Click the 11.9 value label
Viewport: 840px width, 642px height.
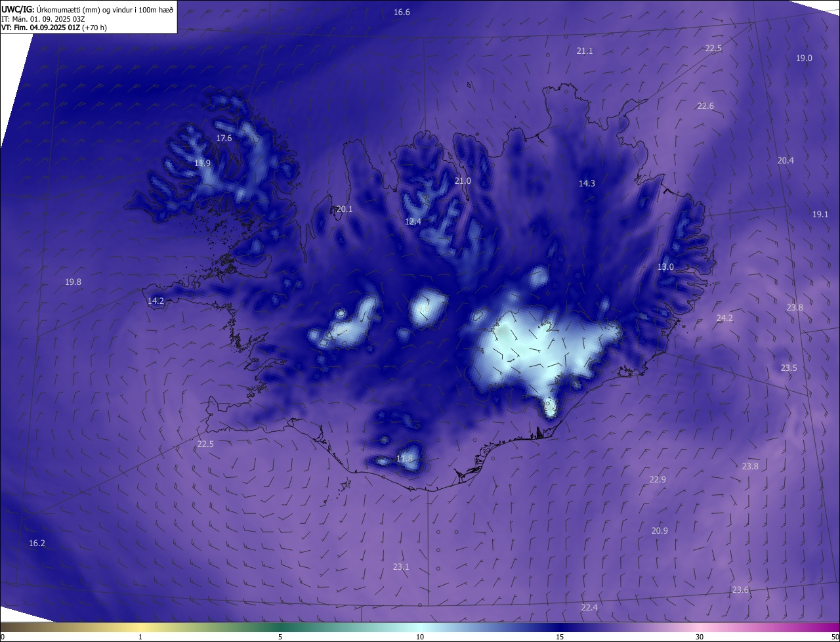(x=202, y=163)
